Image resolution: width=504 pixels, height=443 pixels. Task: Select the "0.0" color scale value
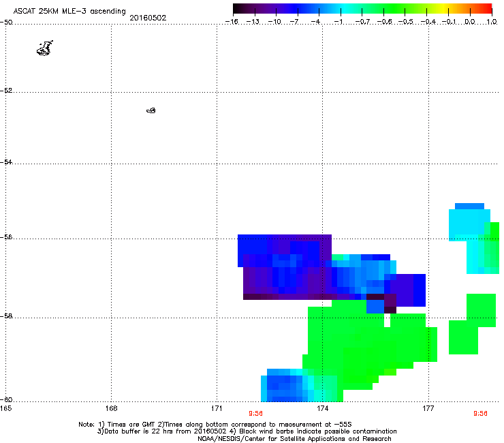470,22
